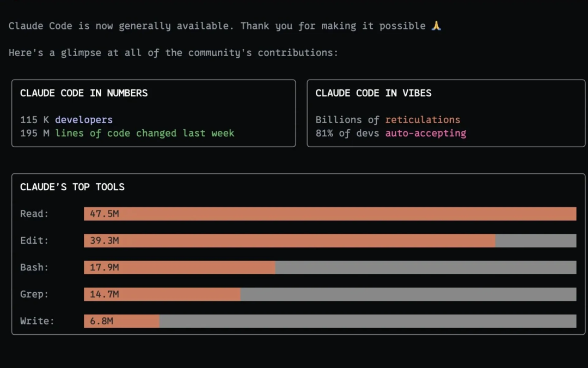This screenshot has width=588, height=368.
Task: Click the pink "auto-accepting" text
Action: tap(426, 133)
